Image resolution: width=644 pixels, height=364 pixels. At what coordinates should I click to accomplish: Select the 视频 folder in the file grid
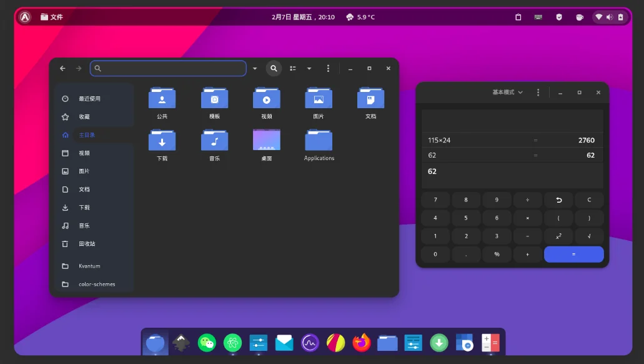coord(267,98)
